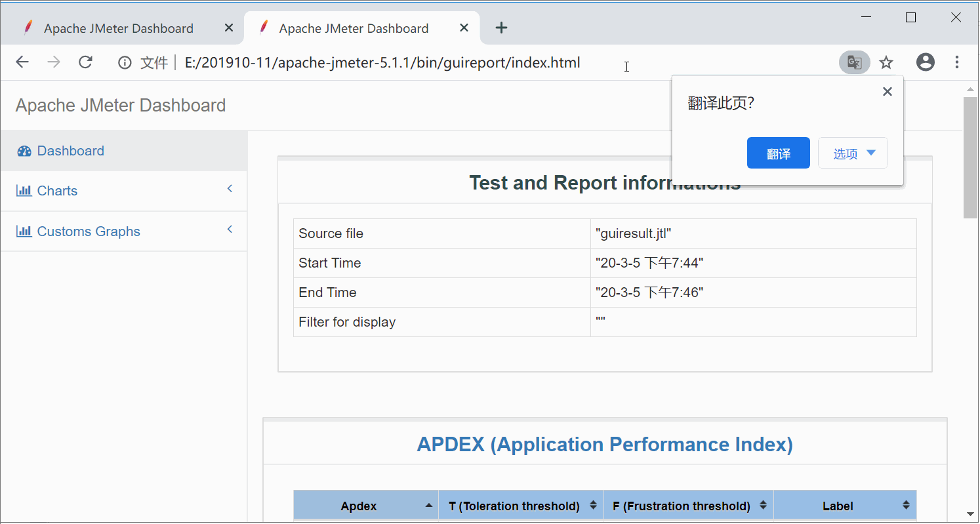Expand the Customs Graphs menu chevron
This screenshot has width=980, height=524.
coord(230,230)
